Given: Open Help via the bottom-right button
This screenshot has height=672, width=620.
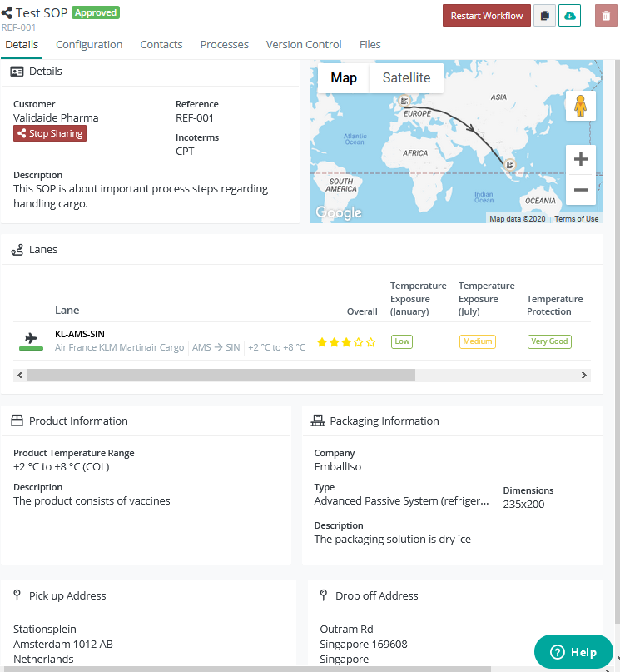Looking at the screenshot, I should [x=573, y=652].
